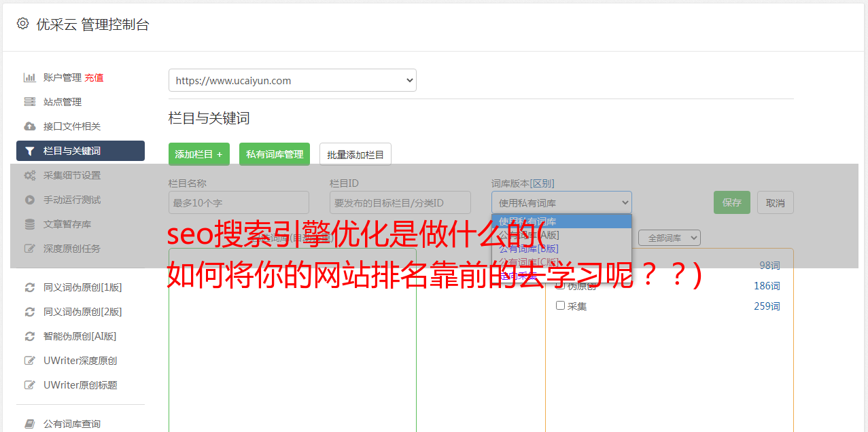Choose the highlighted 使用私有词库 option
868x432 pixels.
click(561, 221)
